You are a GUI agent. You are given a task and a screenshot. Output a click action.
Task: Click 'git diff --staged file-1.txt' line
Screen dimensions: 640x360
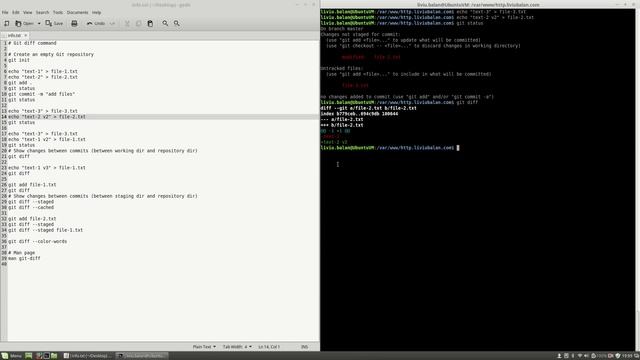click(x=45, y=230)
